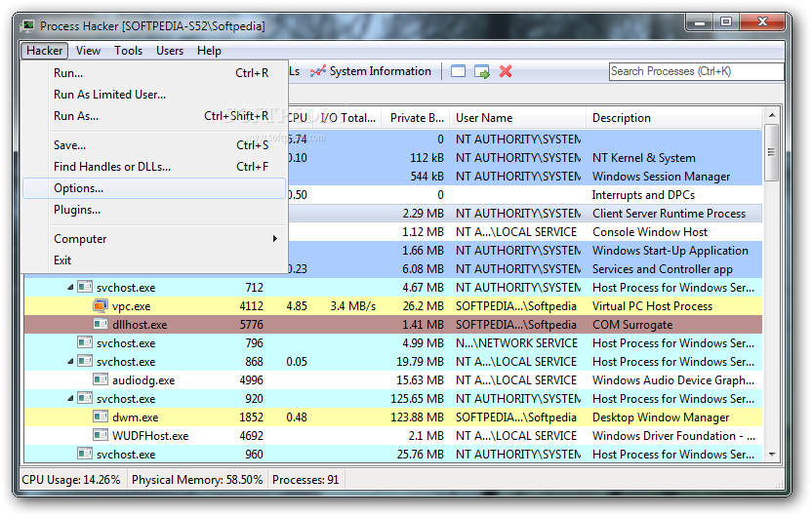
Task: Open System Information from toolbar
Action: [x=371, y=71]
